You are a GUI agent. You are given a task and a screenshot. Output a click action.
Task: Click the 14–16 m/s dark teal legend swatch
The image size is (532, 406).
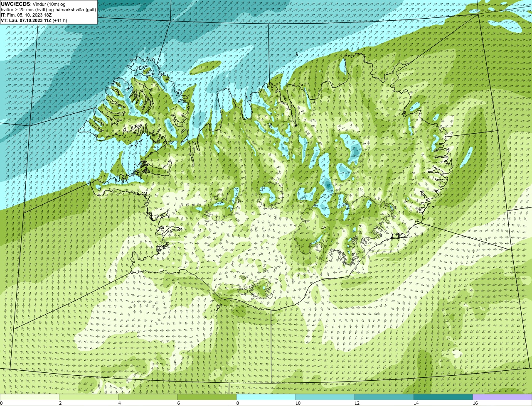443,397
